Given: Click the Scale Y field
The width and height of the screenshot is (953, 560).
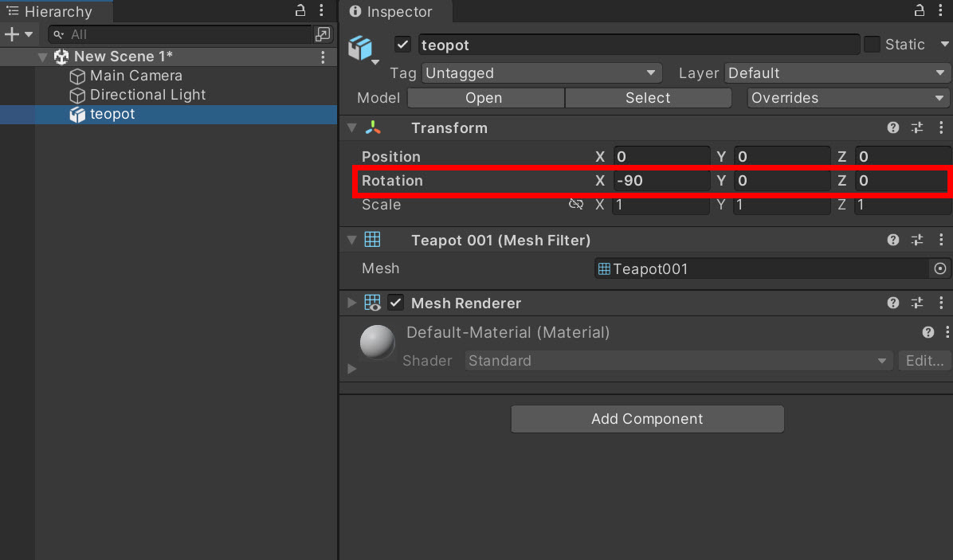Looking at the screenshot, I should coord(782,205).
